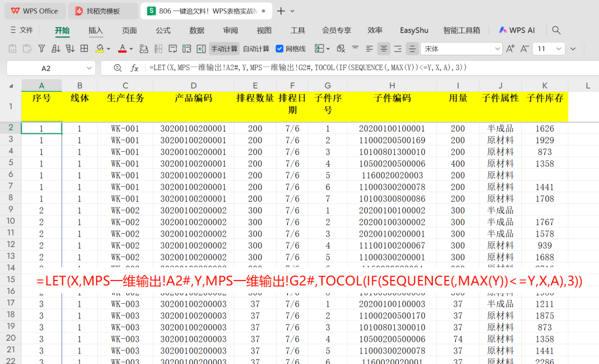Switch to 手动计算 manual calculation

click(224, 49)
